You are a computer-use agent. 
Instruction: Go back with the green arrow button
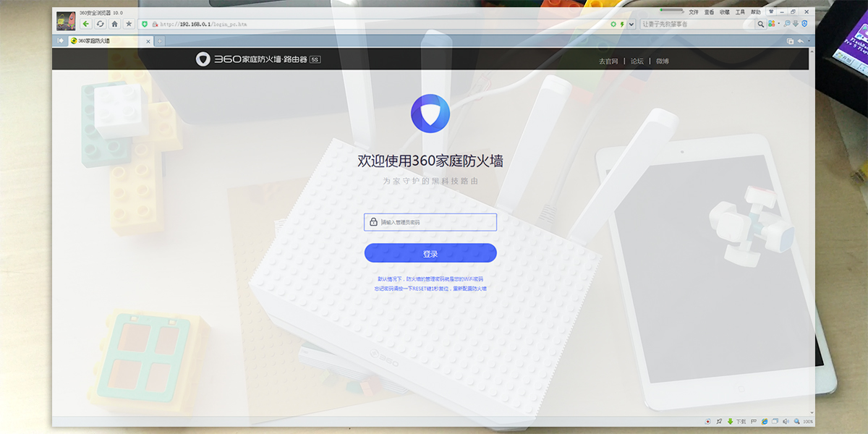tap(86, 24)
